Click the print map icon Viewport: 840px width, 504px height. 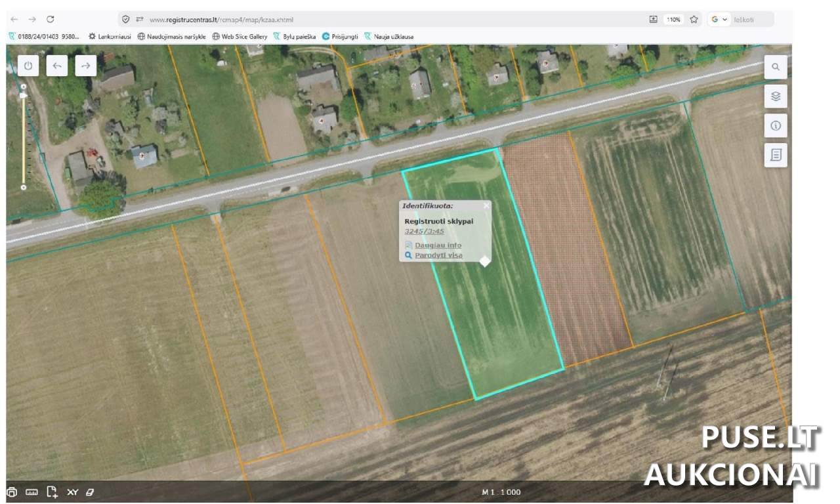(x=12, y=492)
